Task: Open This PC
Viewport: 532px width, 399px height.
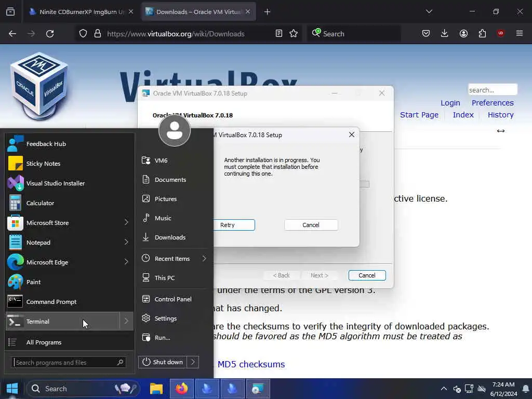Action: [x=174, y=278]
